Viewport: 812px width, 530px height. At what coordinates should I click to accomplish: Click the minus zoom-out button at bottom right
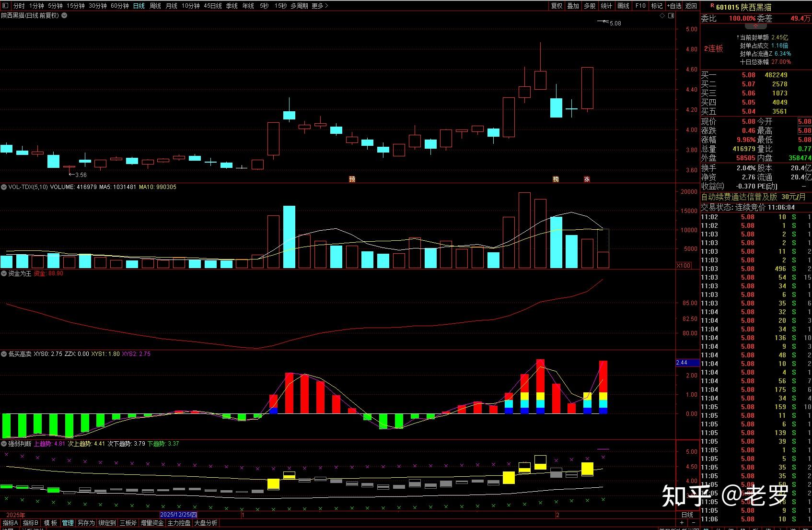(x=693, y=522)
